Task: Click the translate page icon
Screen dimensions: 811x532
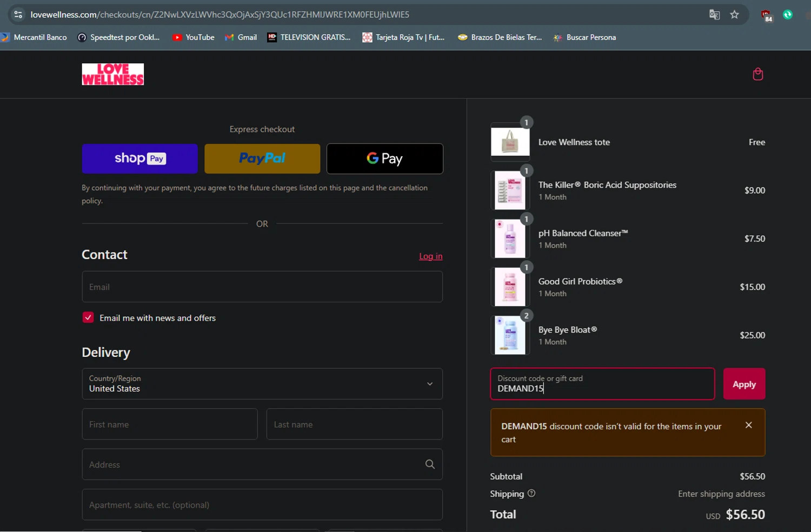Action: point(714,15)
